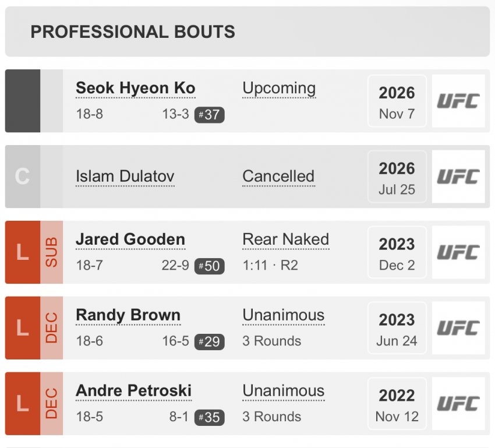
Task: Open Randy Brown fighter profile
Action: pos(128,315)
